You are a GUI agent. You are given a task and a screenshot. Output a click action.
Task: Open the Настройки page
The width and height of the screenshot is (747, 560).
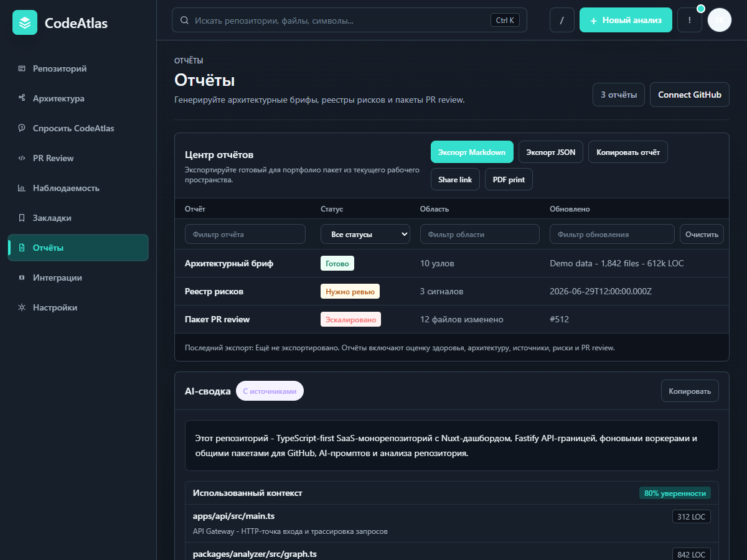(x=78, y=307)
